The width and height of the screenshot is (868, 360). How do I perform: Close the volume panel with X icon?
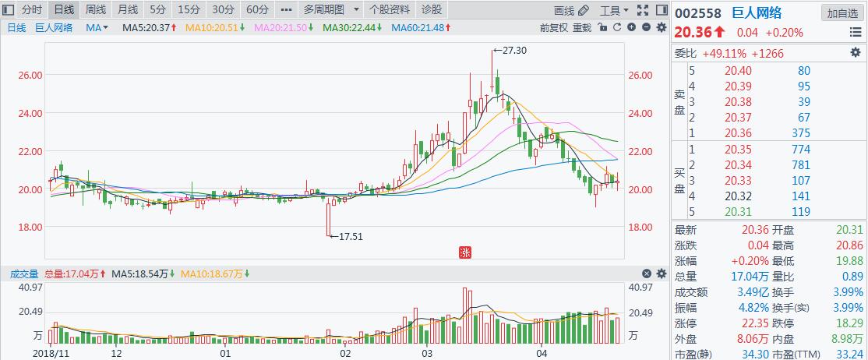(x=647, y=274)
